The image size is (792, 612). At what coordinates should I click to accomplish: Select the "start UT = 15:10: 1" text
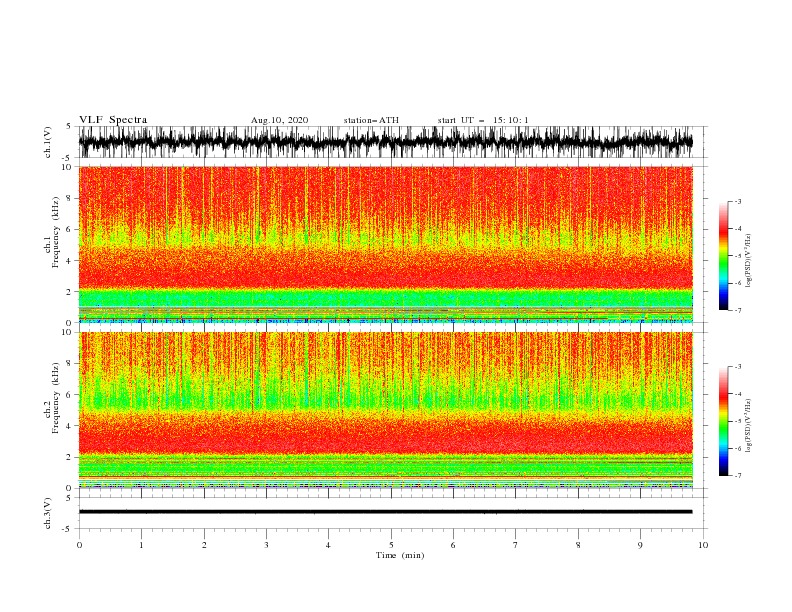483,120
